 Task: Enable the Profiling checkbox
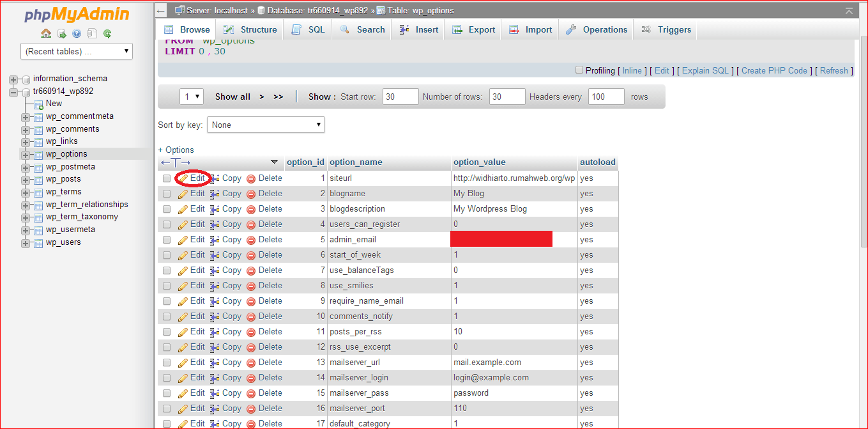tap(579, 70)
